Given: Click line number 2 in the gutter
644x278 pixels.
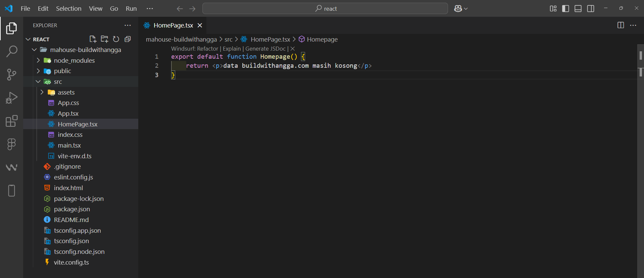Looking at the screenshot, I should click(x=156, y=66).
